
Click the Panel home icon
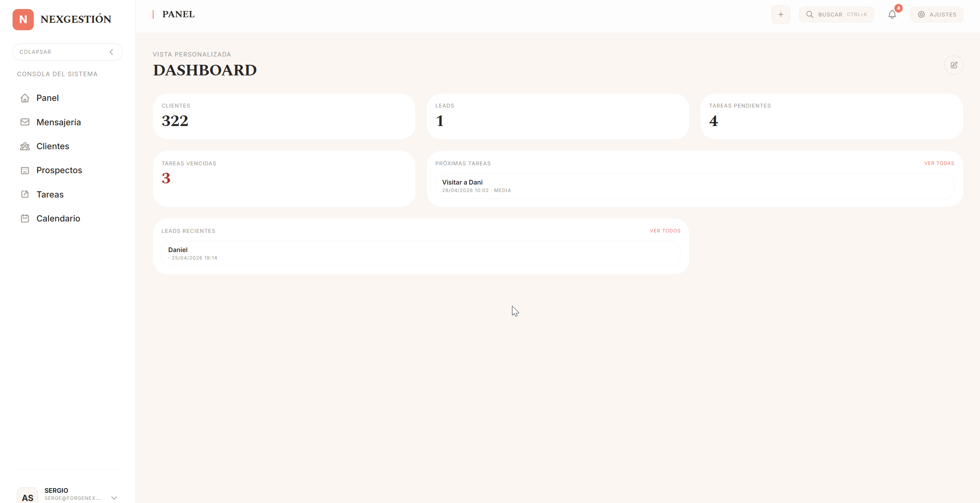[25, 98]
